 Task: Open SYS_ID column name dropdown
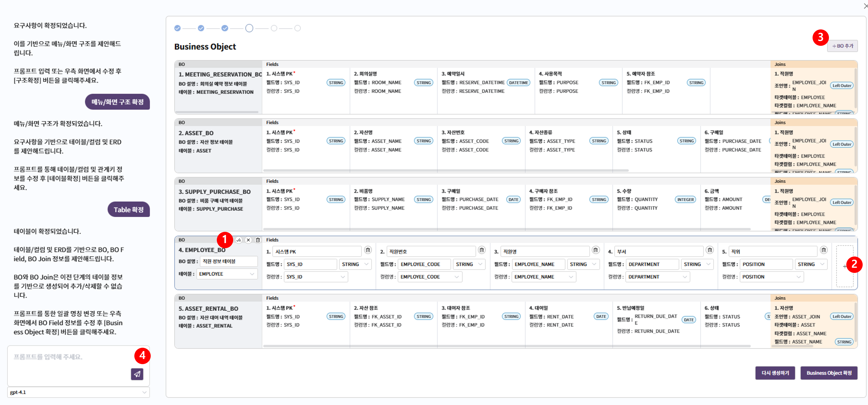316,277
